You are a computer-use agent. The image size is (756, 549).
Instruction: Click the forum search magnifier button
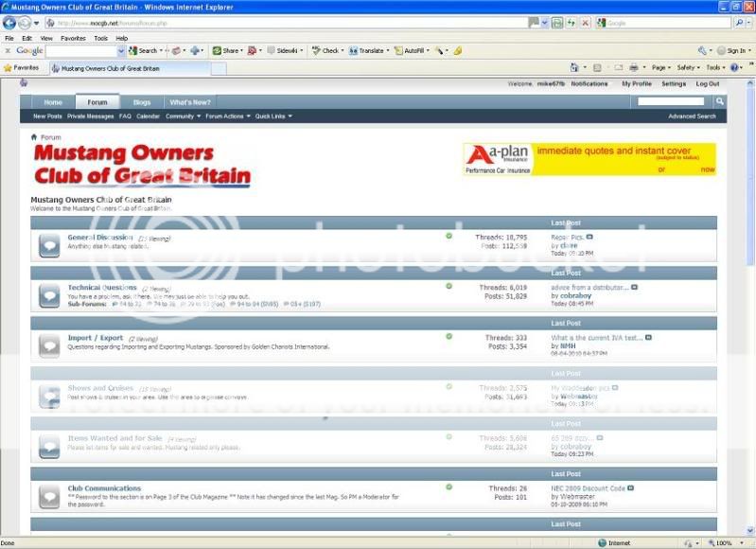[x=720, y=101]
